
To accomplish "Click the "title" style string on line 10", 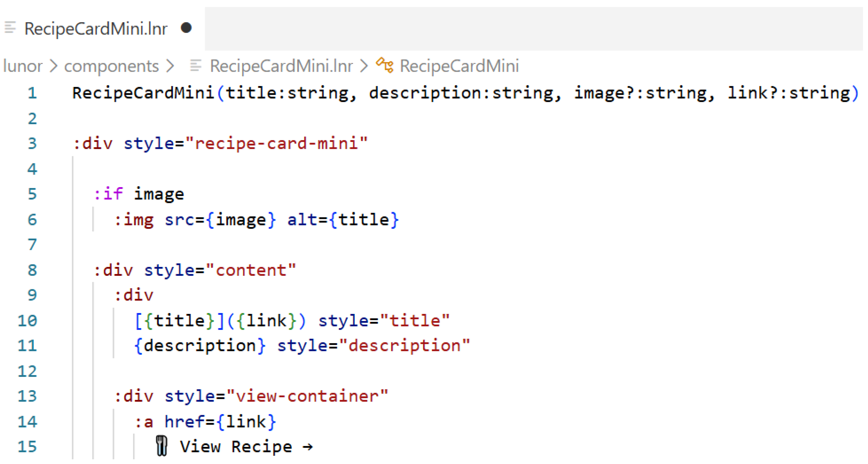I will point(415,320).
